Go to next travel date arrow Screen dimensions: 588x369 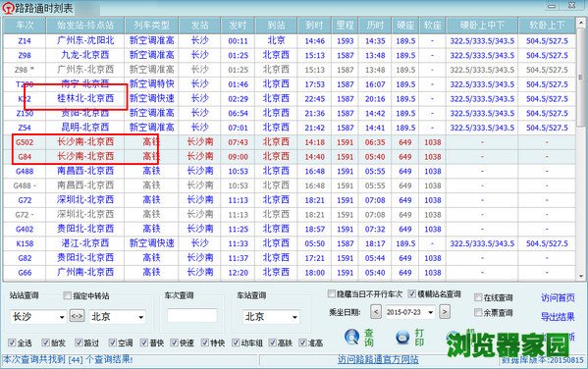click(445, 312)
